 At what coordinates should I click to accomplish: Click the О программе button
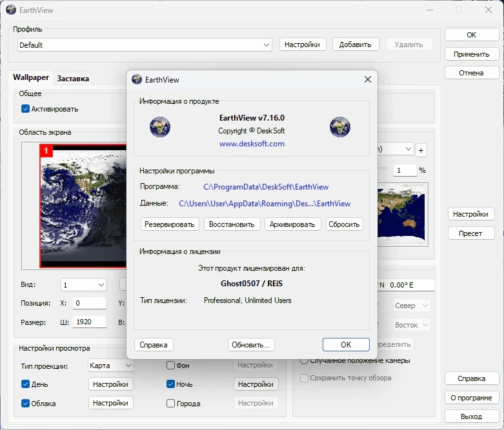472,398
